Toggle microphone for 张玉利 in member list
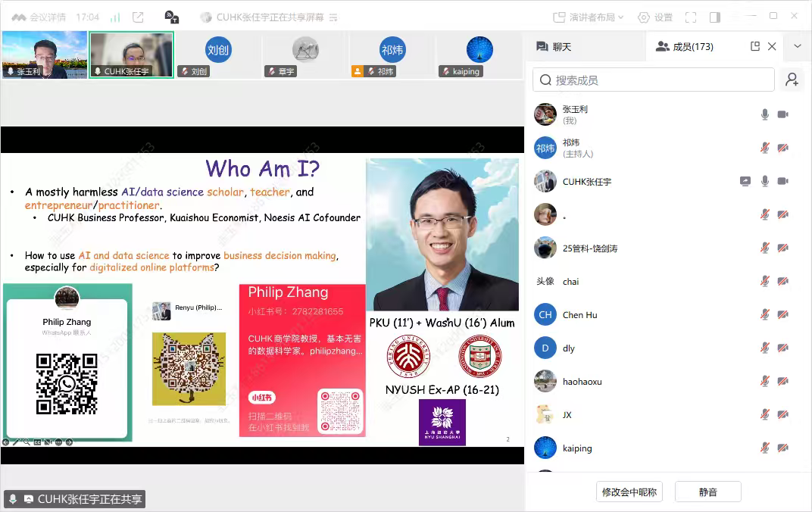 click(765, 114)
